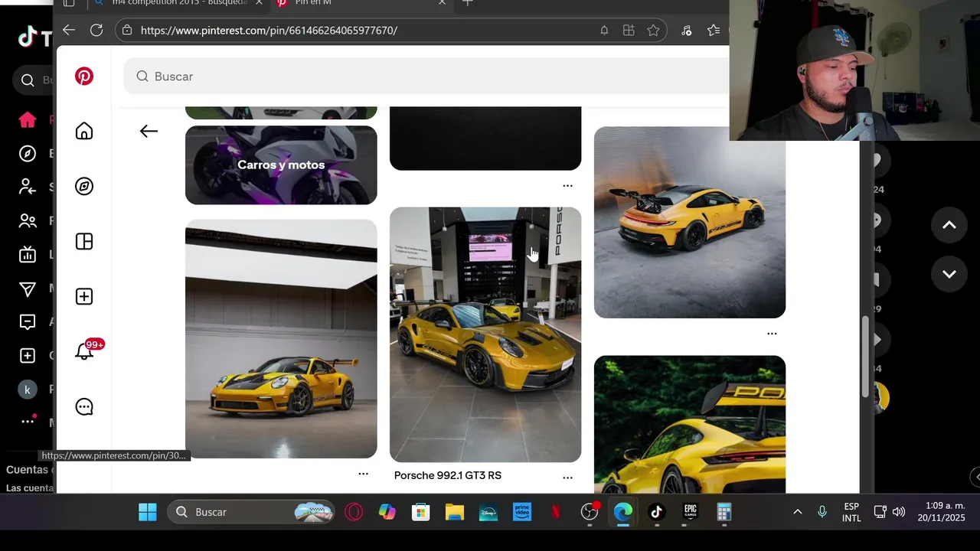980x551 pixels.
Task: Click the Pinterest page scrollbar thumb
Action: tap(867, 357)
